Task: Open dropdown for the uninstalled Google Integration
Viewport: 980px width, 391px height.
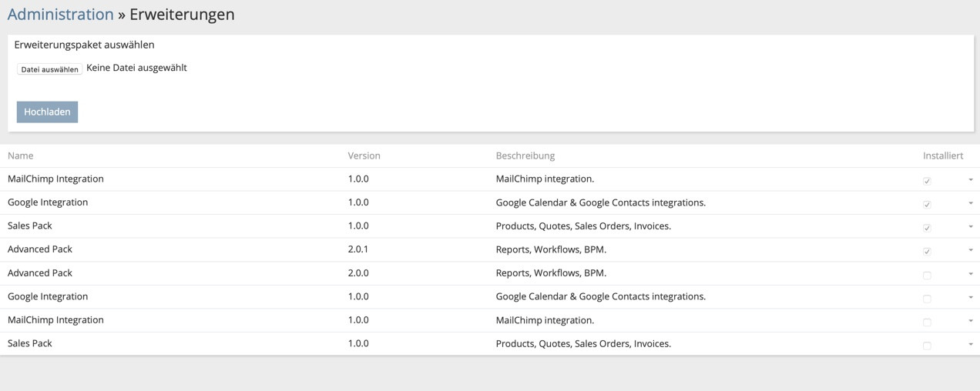Action: point(970,298)
